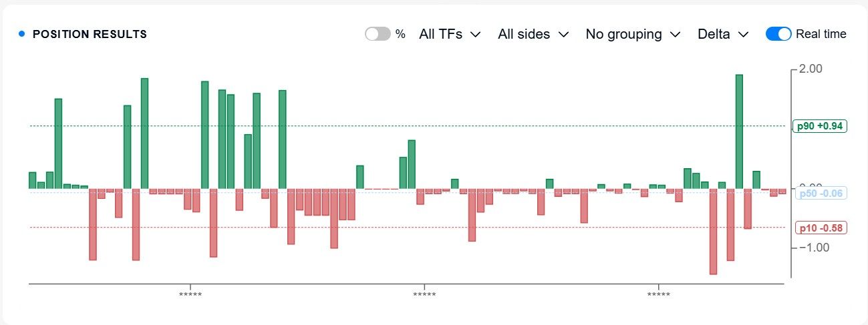Click the chevron next to All sides

563,35
